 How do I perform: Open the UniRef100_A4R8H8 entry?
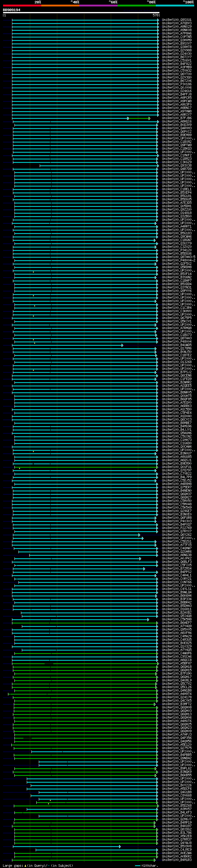pyautogui.click(x=176, y=484)
